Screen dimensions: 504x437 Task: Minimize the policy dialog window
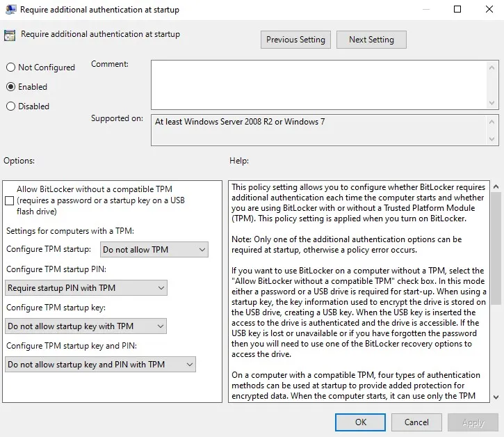(x=424, y=10)
